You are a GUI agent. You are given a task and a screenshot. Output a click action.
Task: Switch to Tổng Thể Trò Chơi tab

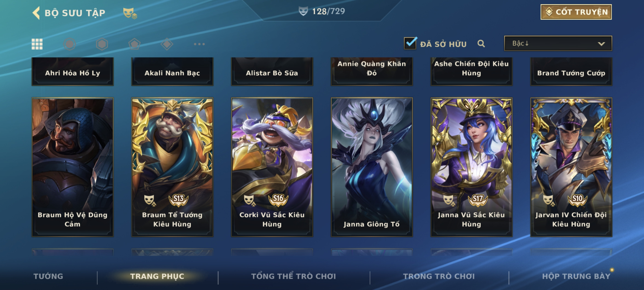pos(293,276)
